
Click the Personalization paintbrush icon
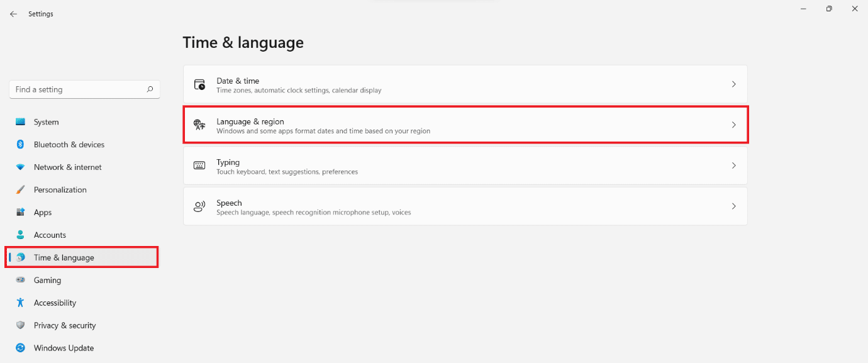coord(21,190)
